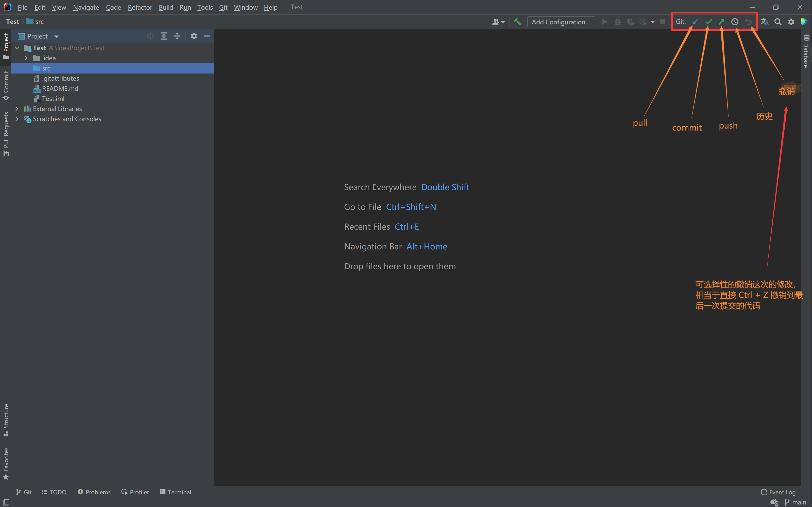Open the Project view dropdown

[56, 36]
